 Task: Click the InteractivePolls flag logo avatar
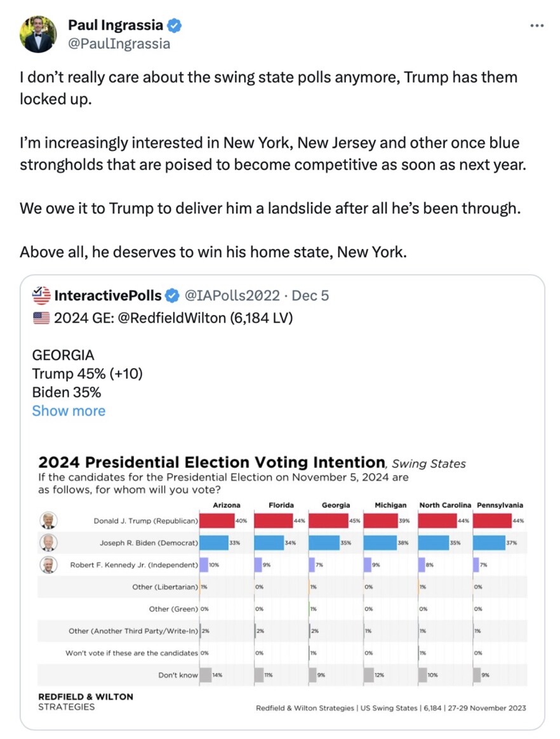pyautogui.click(x=41, y=295)
